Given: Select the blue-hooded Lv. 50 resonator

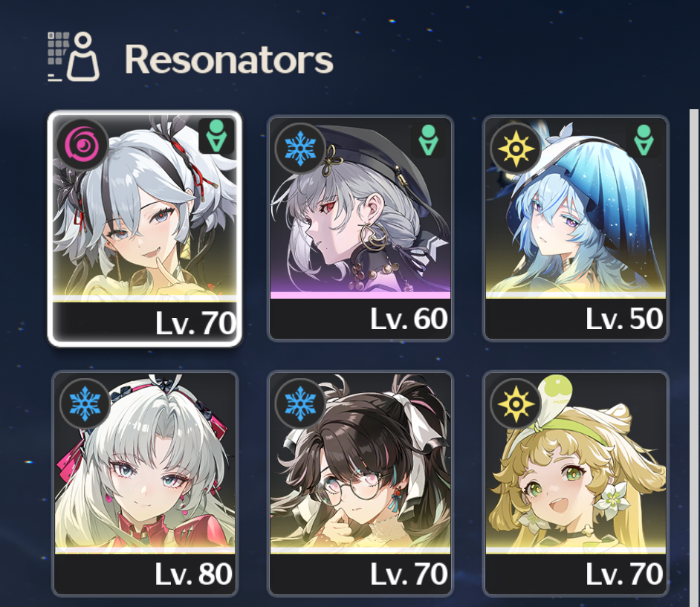Looking at the screenshot, I should coord(575,229).
